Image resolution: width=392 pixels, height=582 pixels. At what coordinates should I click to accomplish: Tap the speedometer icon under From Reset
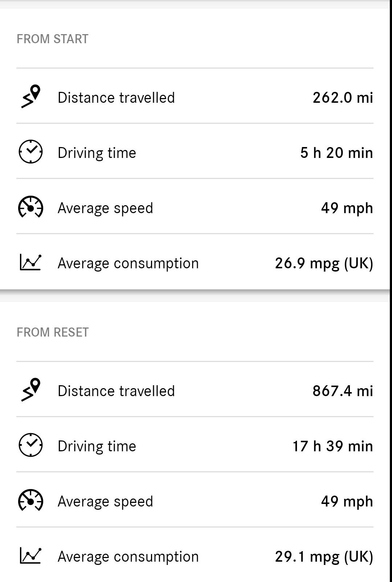(x=30, y=500)
